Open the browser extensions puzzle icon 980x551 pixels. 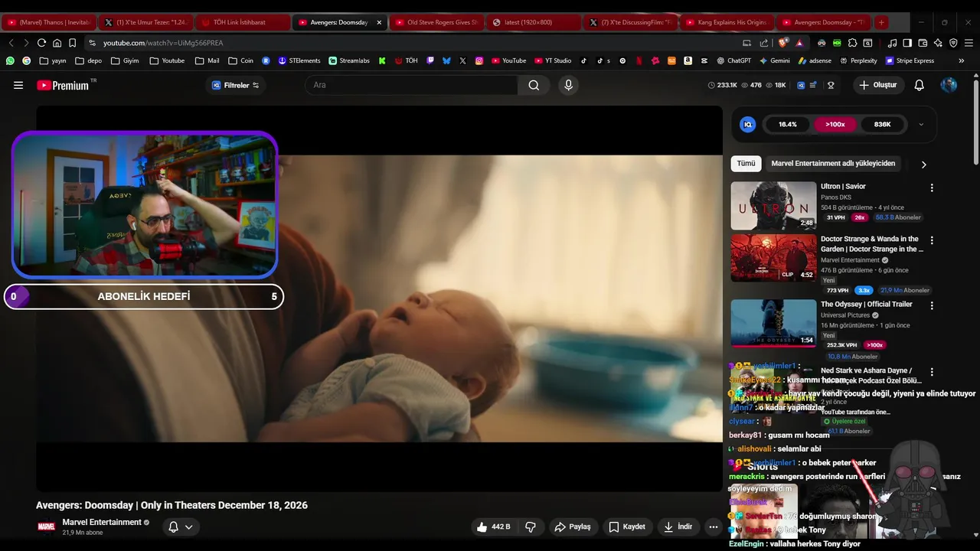tap(853, 43)
